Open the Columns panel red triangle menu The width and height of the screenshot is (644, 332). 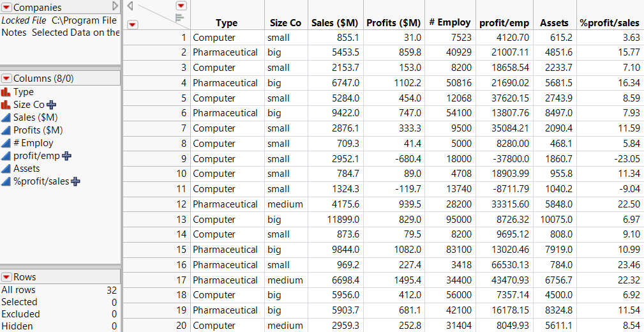pos(6,79)
